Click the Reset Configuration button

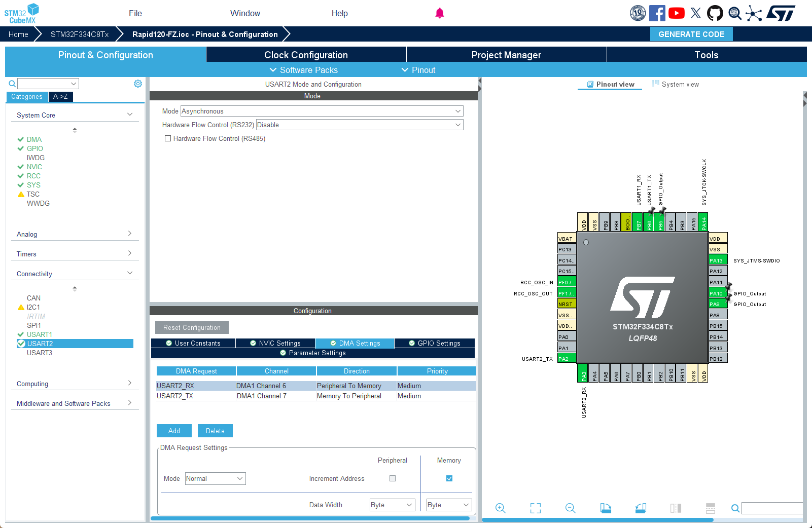192,327
